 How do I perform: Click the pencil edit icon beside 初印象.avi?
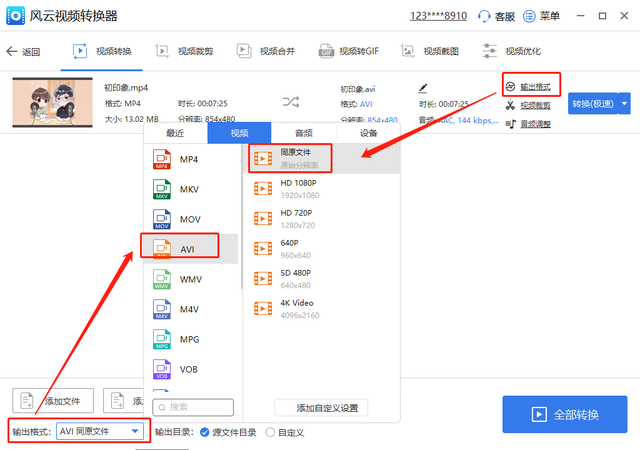pyautogui.click(x=423, y=87)
